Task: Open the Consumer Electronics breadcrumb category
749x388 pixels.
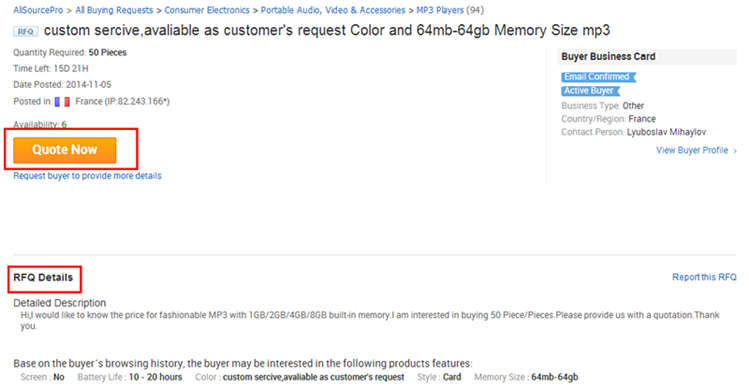Action: click(207, 10)
